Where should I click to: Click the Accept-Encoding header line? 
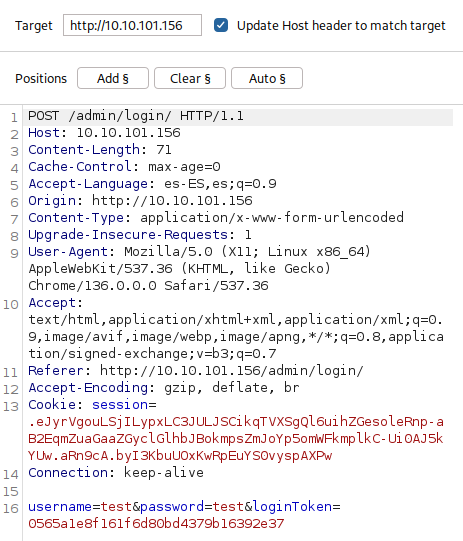[164, 387]
